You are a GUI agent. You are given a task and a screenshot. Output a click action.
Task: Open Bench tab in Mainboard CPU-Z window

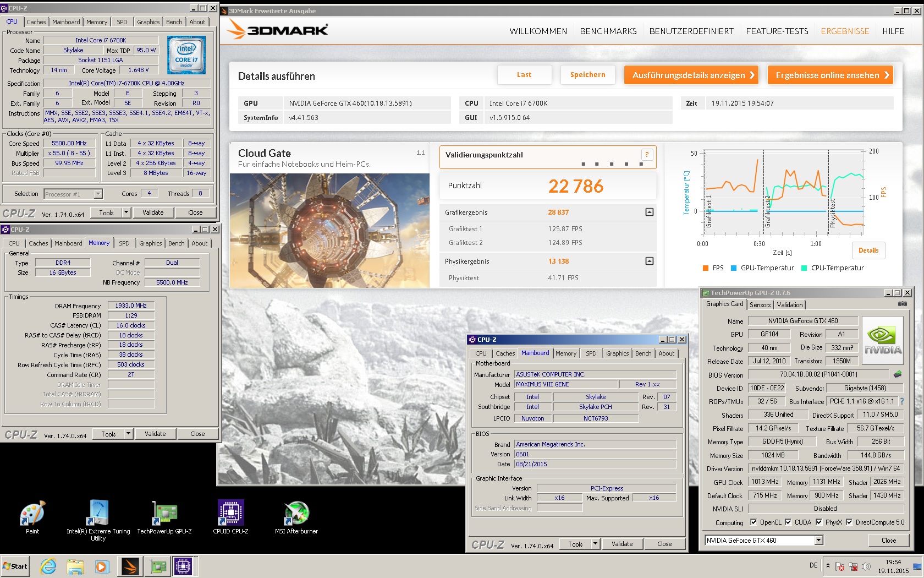tap(643, 353)
